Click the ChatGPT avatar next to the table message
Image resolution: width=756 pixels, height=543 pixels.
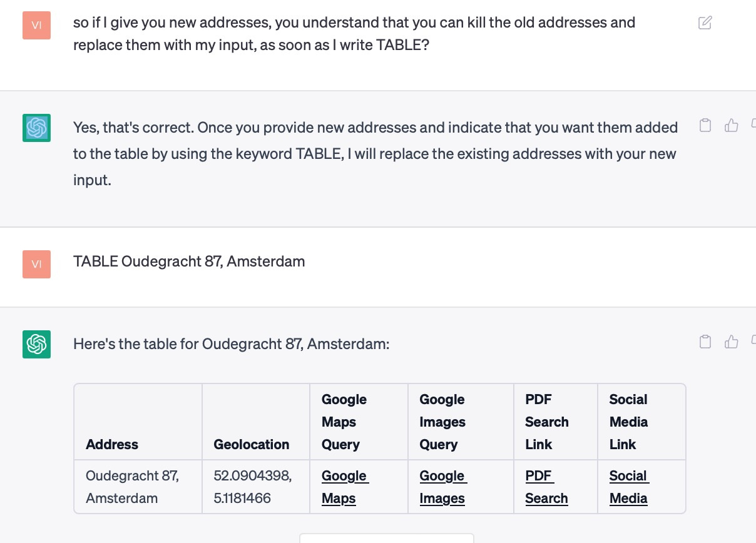coord(36,344)
